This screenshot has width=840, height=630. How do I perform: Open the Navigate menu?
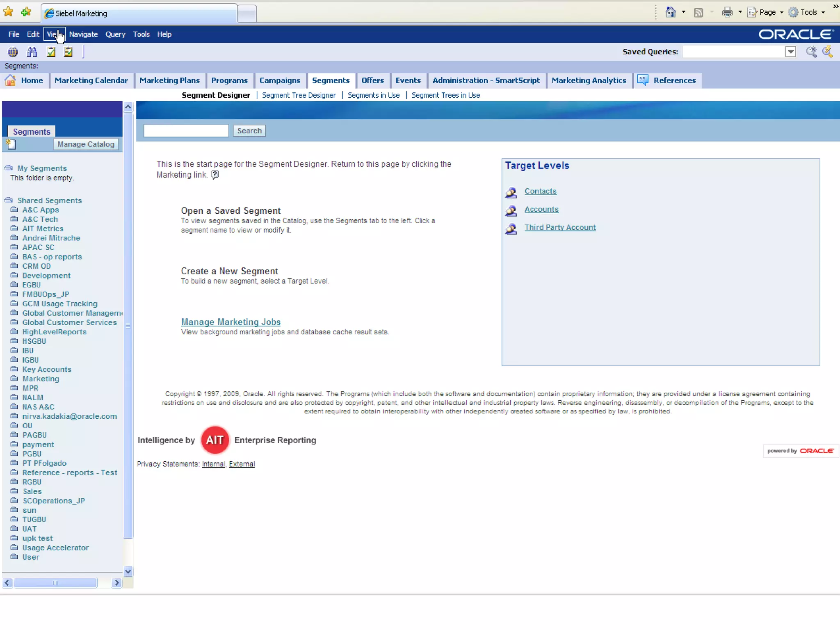point(83,34)
